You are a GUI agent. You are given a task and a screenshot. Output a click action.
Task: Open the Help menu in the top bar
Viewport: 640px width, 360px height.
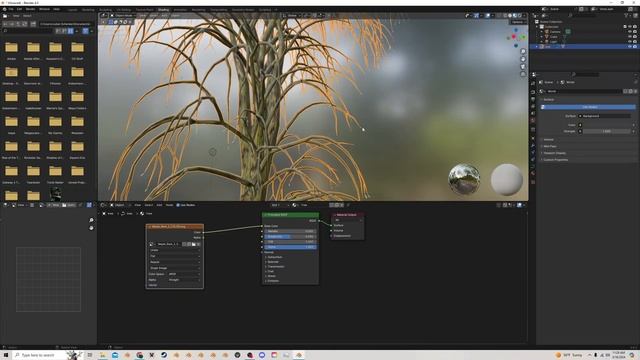(56, 9)
